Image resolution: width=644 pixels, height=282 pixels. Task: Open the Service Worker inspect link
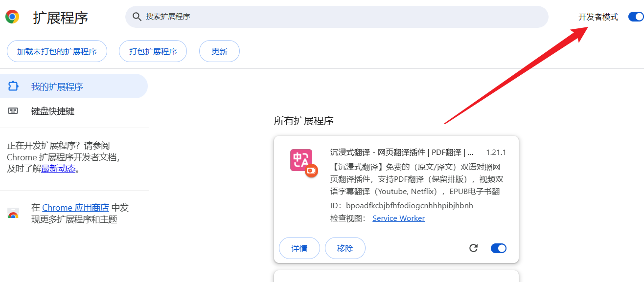tap(398, 218)
